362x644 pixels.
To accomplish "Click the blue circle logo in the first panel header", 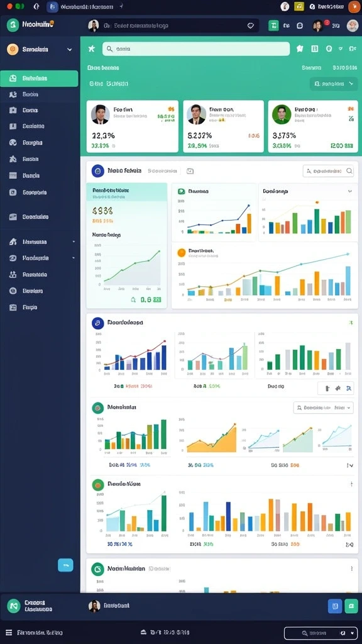I will pyautogui.click(x=97, y=171).
